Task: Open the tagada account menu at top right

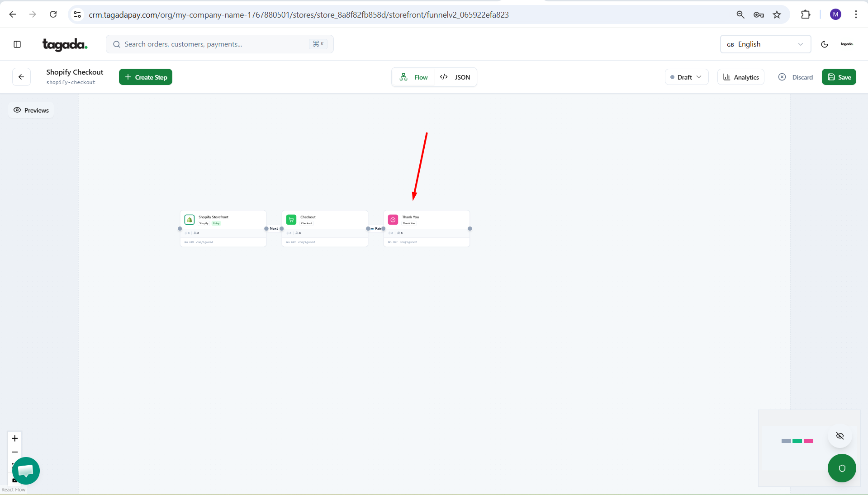Action: tap(847, 44)
